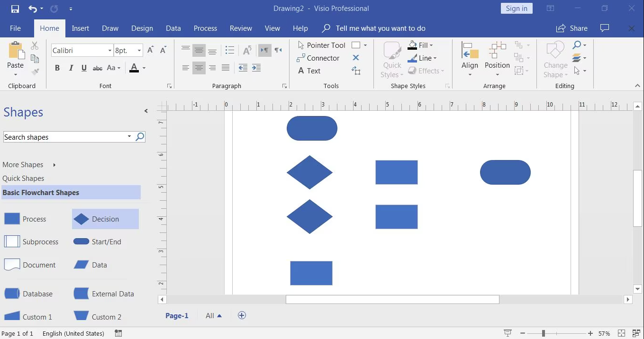644x339 pixels.
Task: Select the Decision shape in stencil
Action: (105, 219)
